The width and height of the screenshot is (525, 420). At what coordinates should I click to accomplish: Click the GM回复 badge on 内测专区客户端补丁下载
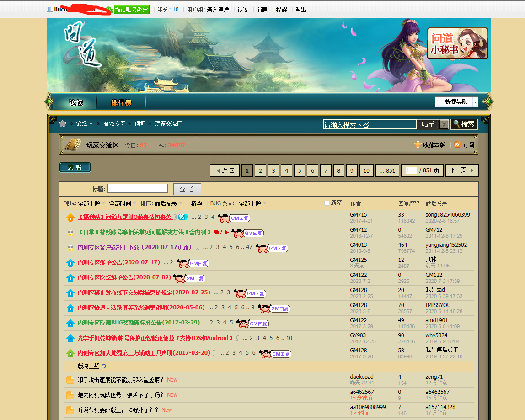[x=272, y=248]
